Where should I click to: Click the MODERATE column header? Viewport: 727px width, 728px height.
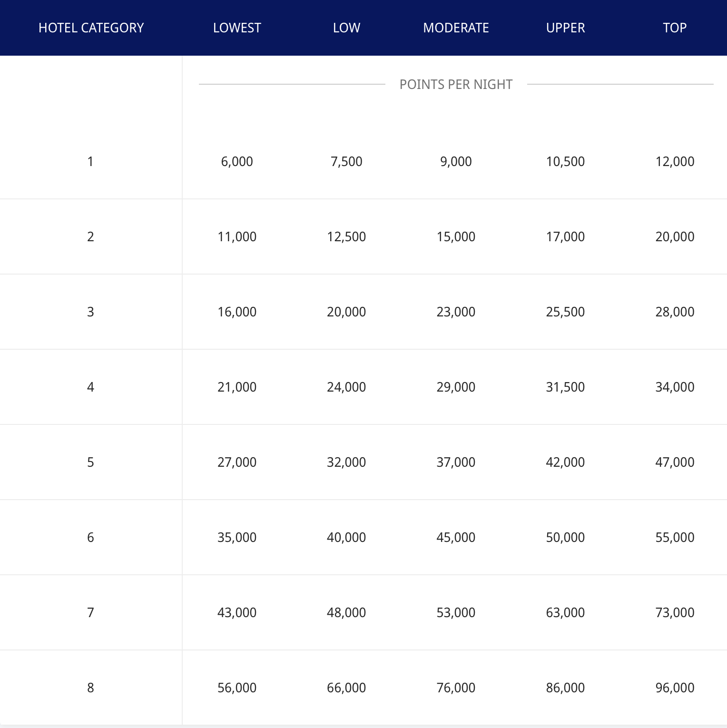456,28
